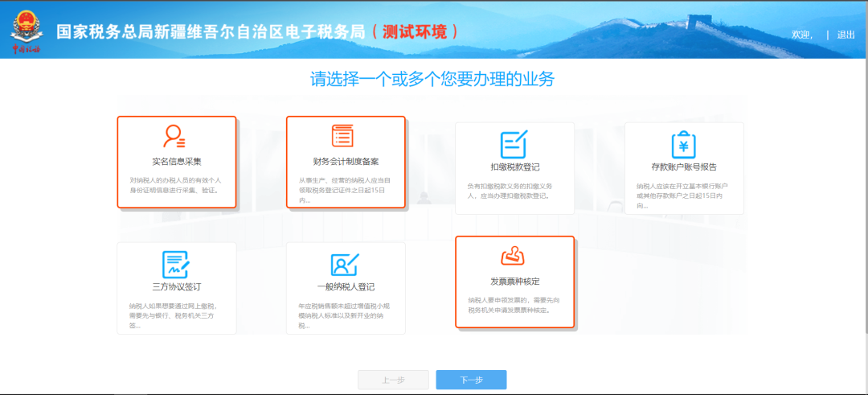Click the 请选择一个或多个您要办理的业务 heading

[x=432, y=79]
